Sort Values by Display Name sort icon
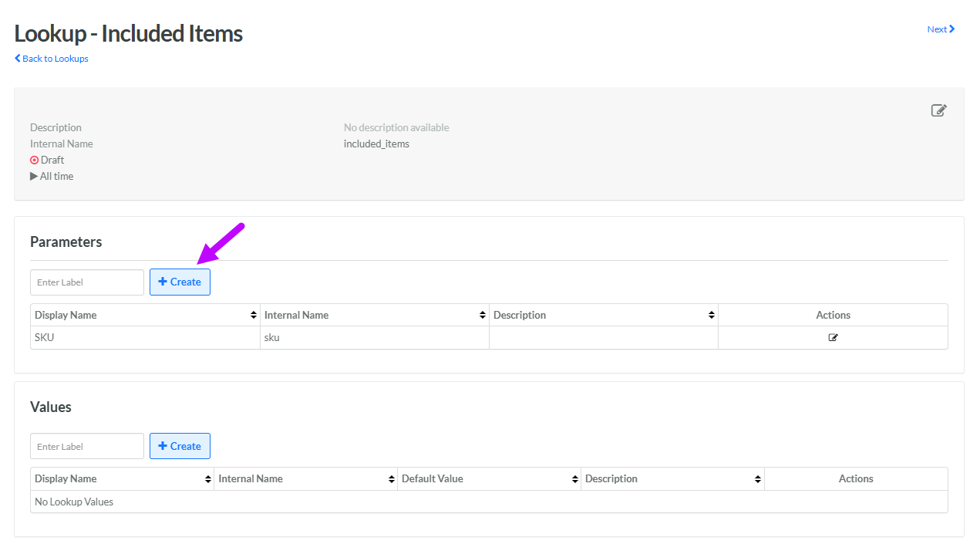 click(208, 479)
